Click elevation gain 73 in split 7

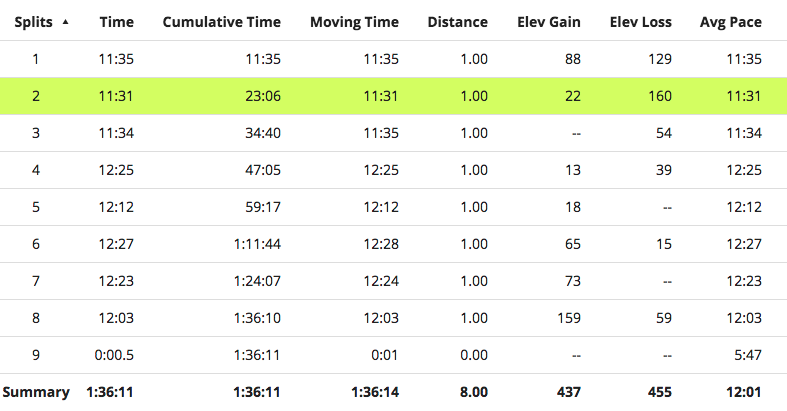pos(572,281)
